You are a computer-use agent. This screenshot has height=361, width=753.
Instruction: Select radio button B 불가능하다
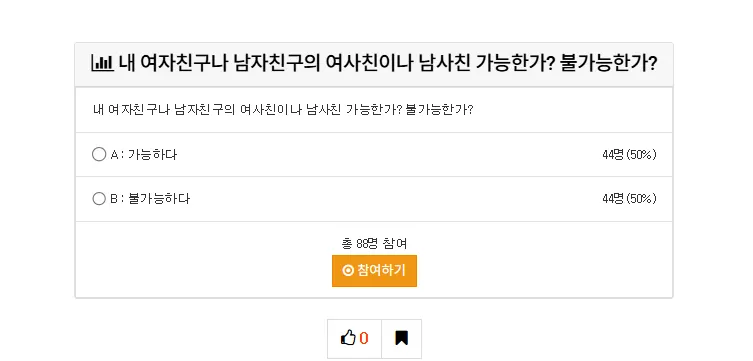[x=99, y=199]
